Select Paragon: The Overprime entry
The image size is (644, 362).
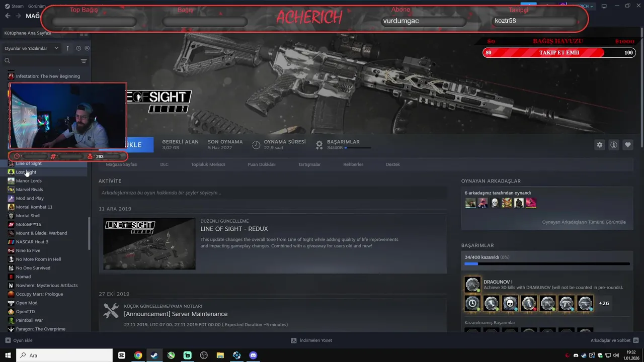pyautogui.click(x=41, y=329)
